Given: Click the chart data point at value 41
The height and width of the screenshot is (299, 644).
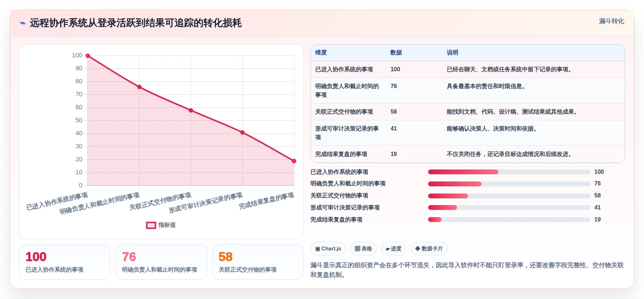Looking at the screenshot, I should (x=242, y=132).
